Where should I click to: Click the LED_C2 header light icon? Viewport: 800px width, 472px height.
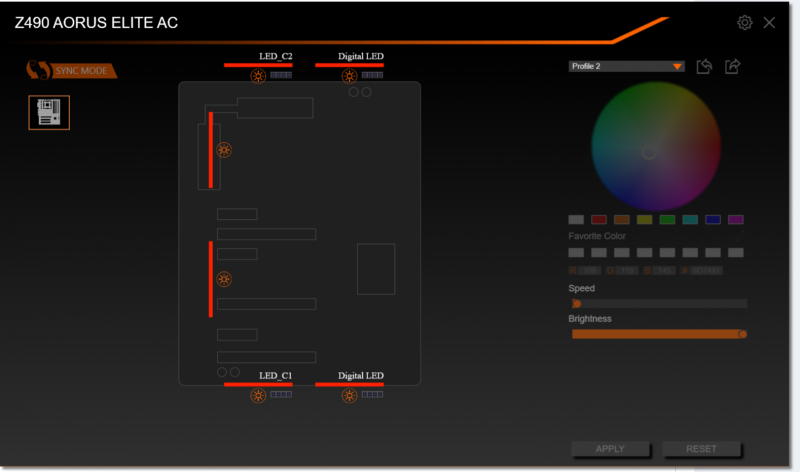[x=258, y=76]
